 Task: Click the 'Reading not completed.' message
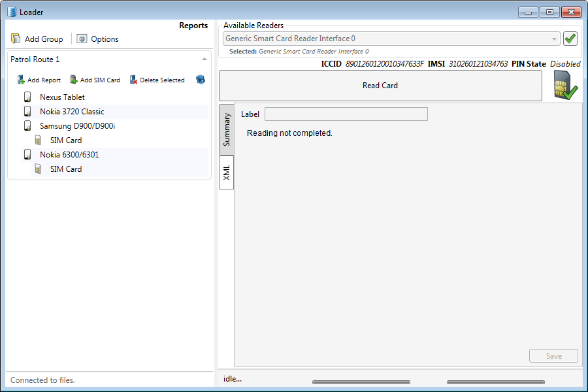click(289, 133)
